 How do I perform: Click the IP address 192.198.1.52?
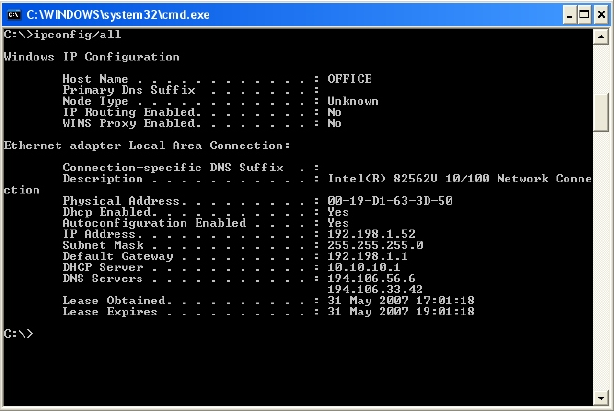click(x=371, y=234)
